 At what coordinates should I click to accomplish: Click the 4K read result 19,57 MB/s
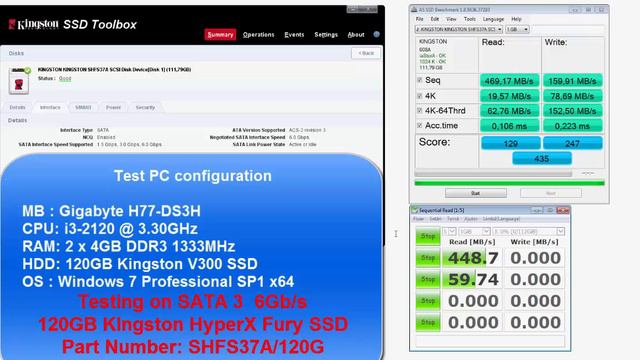509,96
